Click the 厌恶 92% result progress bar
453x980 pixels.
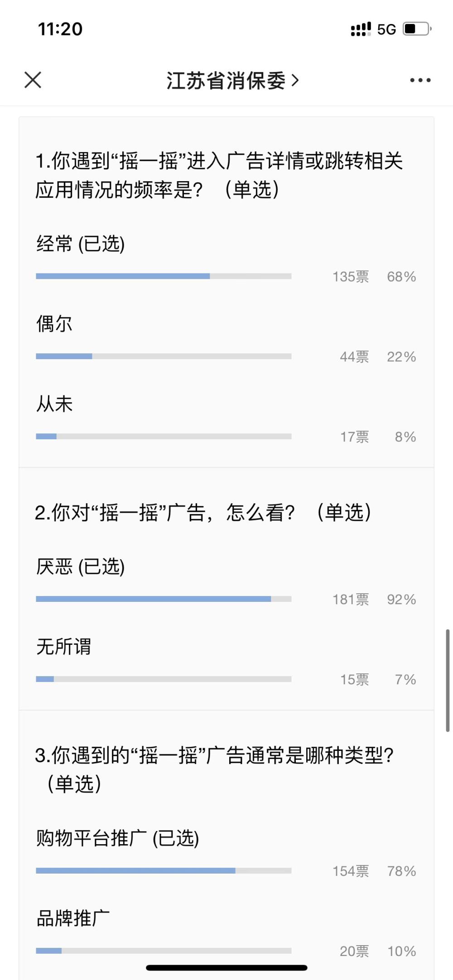coord(164,599)
